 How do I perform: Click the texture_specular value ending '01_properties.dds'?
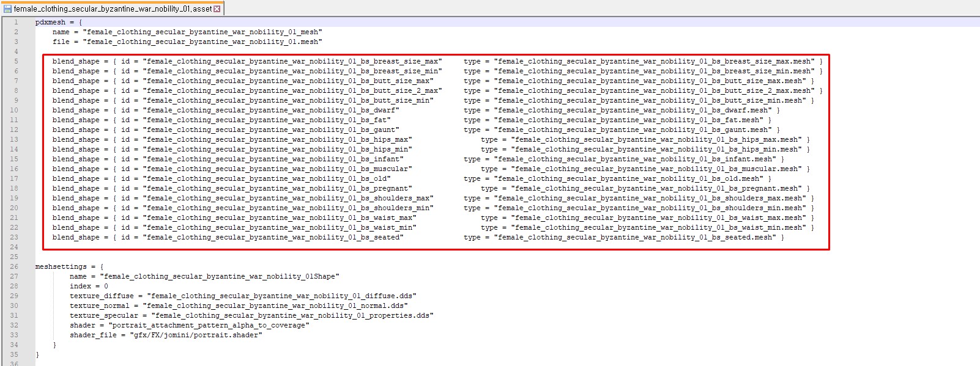coord(292,315)
